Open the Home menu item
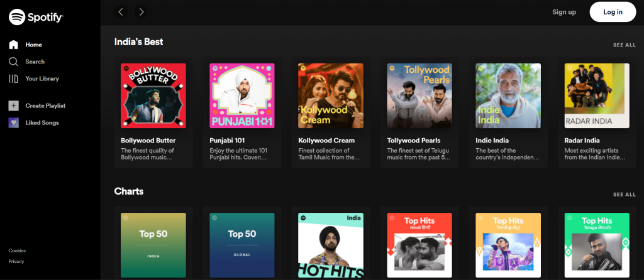This screenshot has width=644, height=280. click(x=34, y=45)
